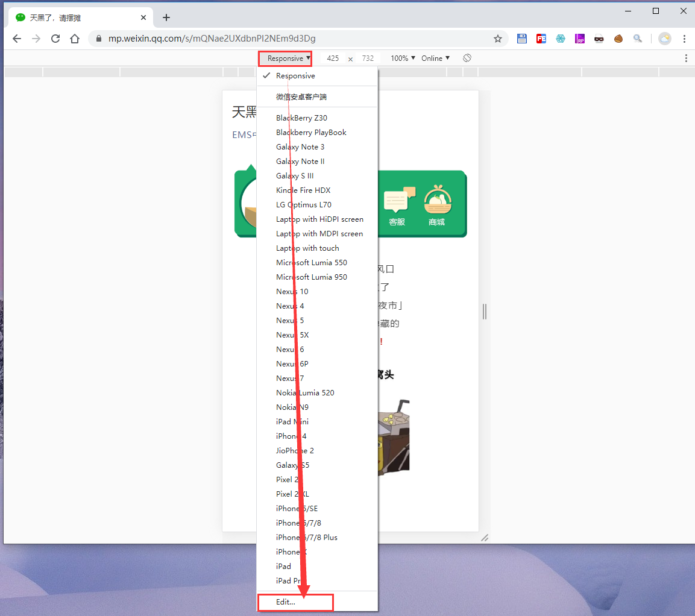695x616 pixels.
Task: Choose Microsoft Lumia 550 device
Action: 317,263
